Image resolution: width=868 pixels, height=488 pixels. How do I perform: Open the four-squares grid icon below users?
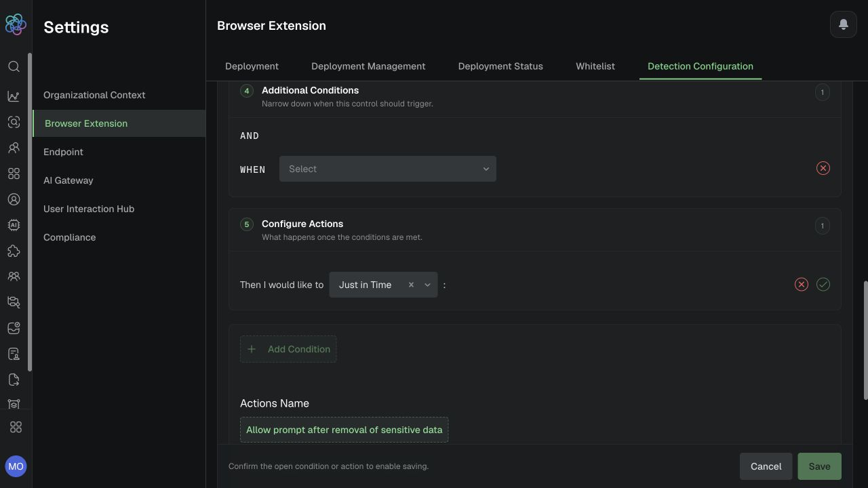point(14,174)
